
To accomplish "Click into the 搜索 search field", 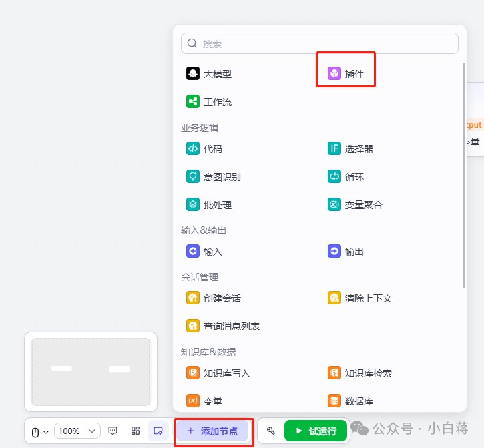I will pos(320,43).
